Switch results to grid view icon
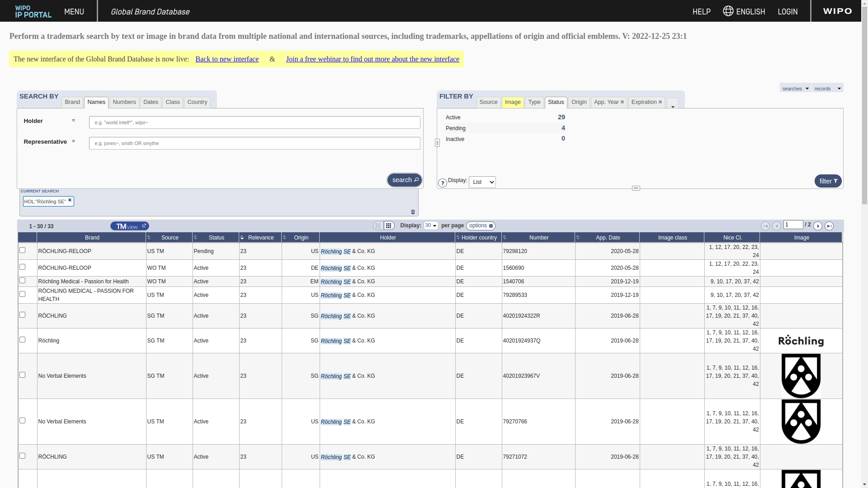The image size is (868, 488). 389,226
